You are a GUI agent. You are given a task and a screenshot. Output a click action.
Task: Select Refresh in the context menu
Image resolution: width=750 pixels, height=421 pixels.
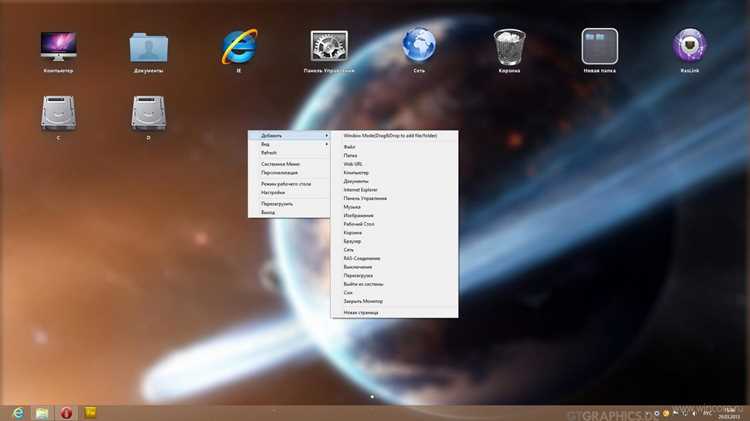tap(289, 153)
